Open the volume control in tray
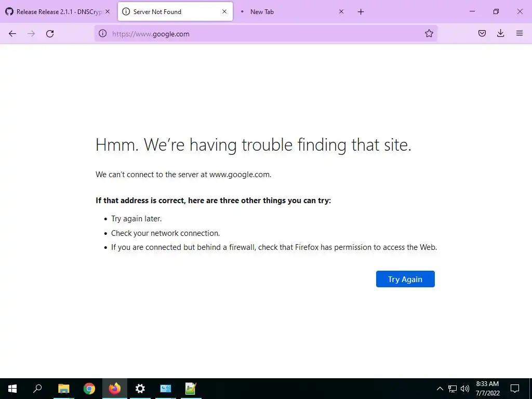532x399 pixels. (465, 389)
